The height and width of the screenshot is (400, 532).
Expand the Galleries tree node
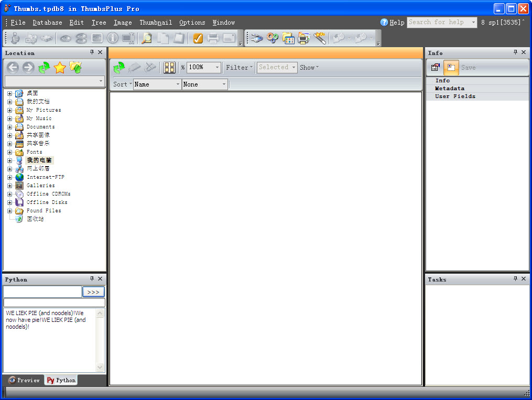(x=9, y=186)
